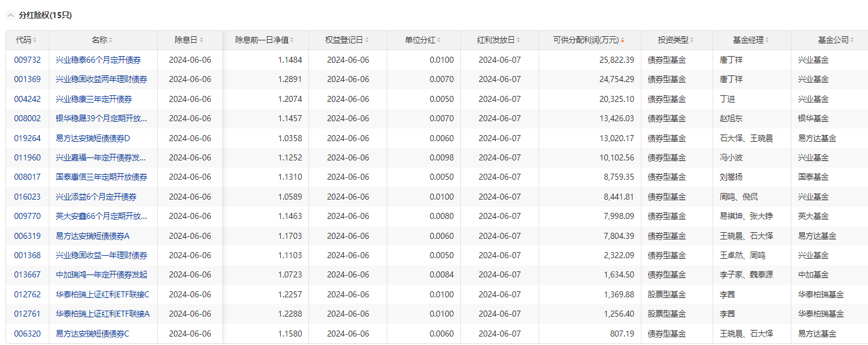Open 兴业稳固收益两年理财债券 fund name link
Image resolution: width=868 pixels, height=345 pixels.
101,79
